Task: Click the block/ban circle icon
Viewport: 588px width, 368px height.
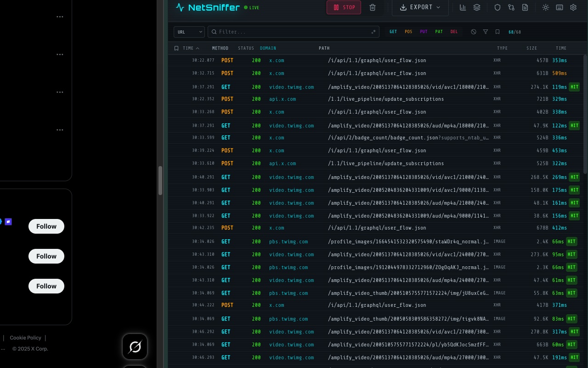Action: point(474,32)
